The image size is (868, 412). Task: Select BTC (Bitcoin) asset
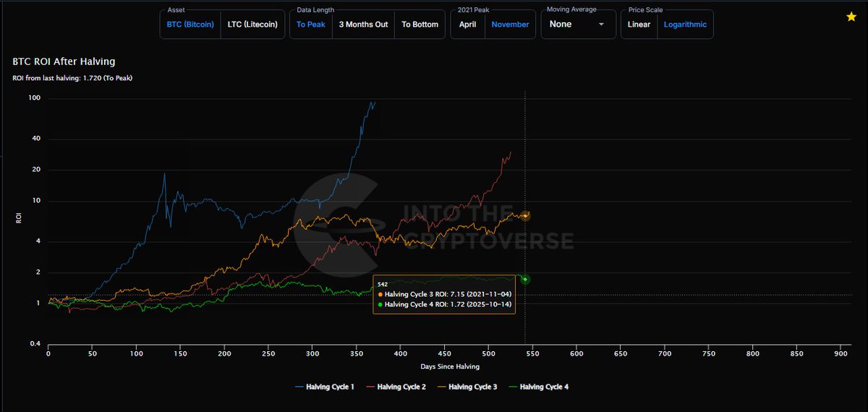pos(190,24)
